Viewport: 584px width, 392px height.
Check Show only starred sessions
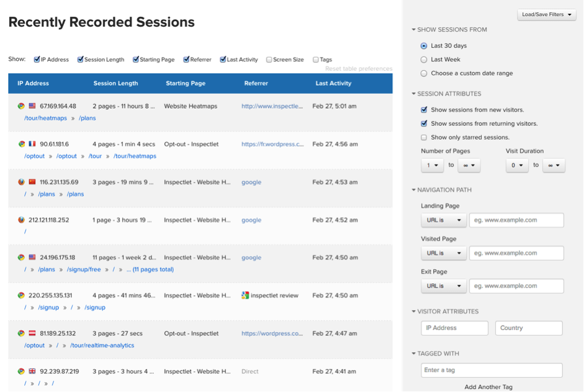[424, 138]
